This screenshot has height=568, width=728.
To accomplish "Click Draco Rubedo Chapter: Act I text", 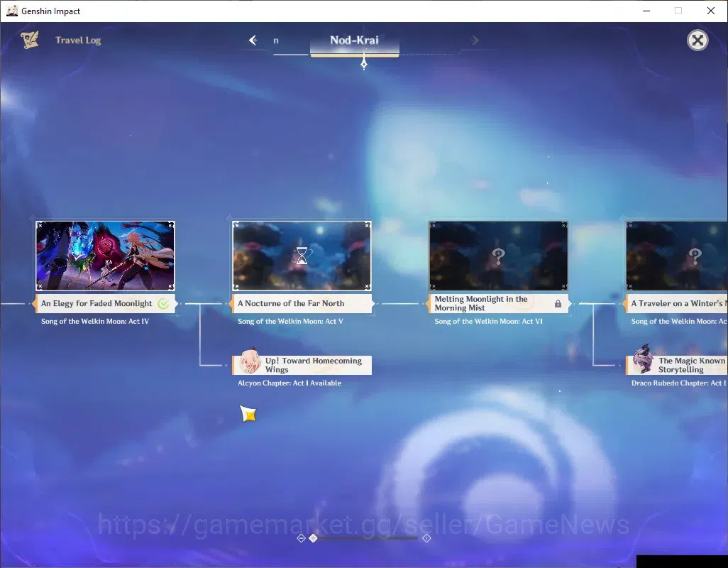I will pyautogui.click(x=678, y=383).
